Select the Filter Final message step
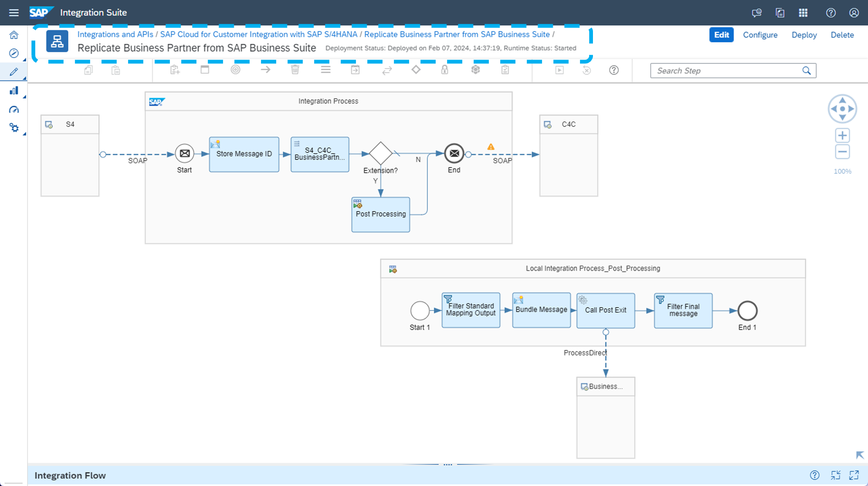The width and height of the screenshot is (868, 486). [x=684, y=310]
